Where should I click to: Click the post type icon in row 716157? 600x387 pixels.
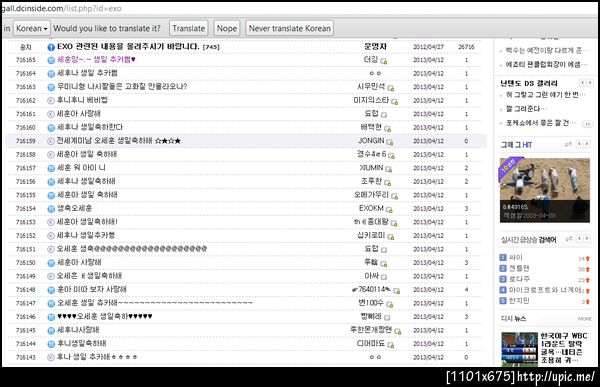click(x=51, y=168)
